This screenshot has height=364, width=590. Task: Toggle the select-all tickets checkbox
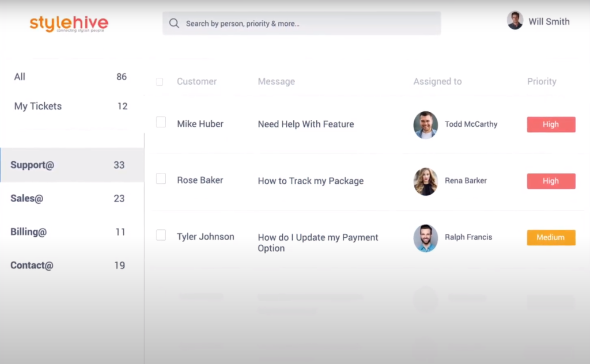[x=160, y=82]
